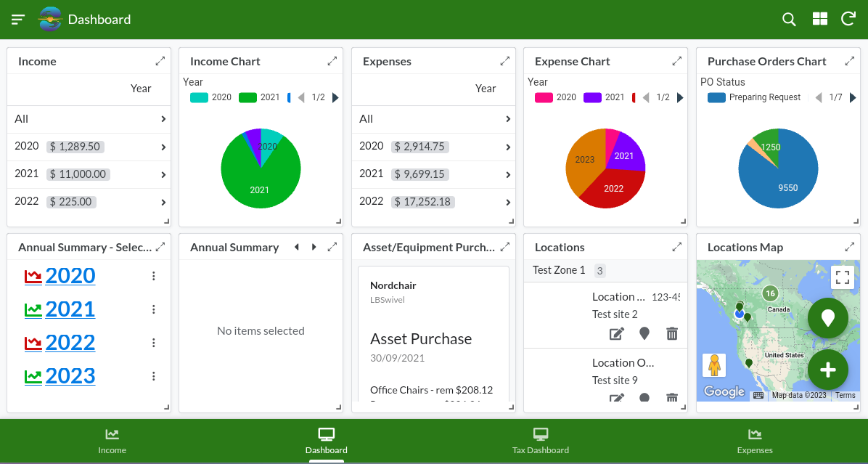Open the Expenses tab in the bottom bar
This screenshot has height=464, width=868.
click(755, 441)
